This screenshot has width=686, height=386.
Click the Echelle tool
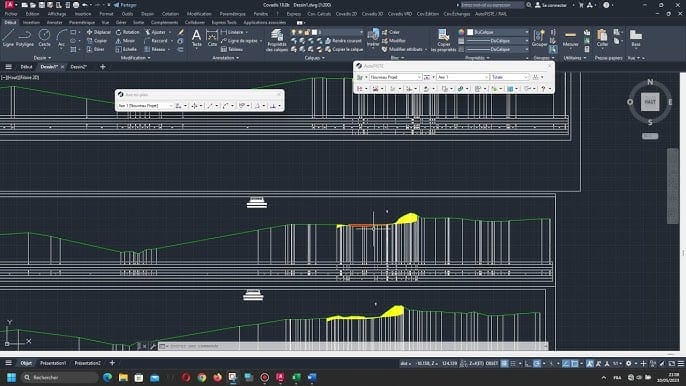tap(126, 49)
